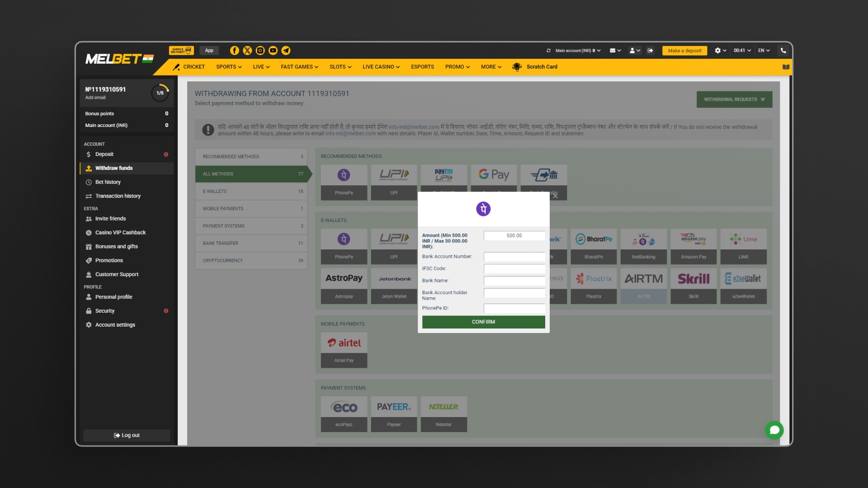
Task: Close the PhonePe withdrawal popup
Action: click(x=555, y=196)
